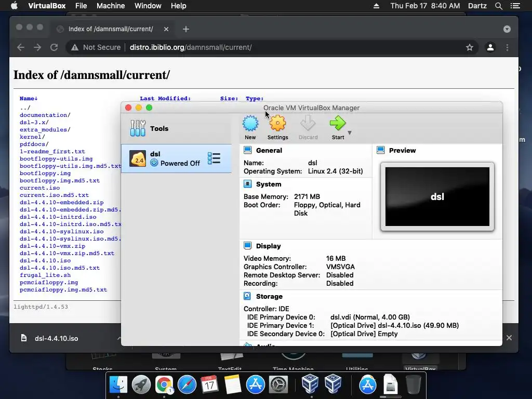Open Calendar from the Dock
This screenshot has height=399, width=532.
[209, 385]
